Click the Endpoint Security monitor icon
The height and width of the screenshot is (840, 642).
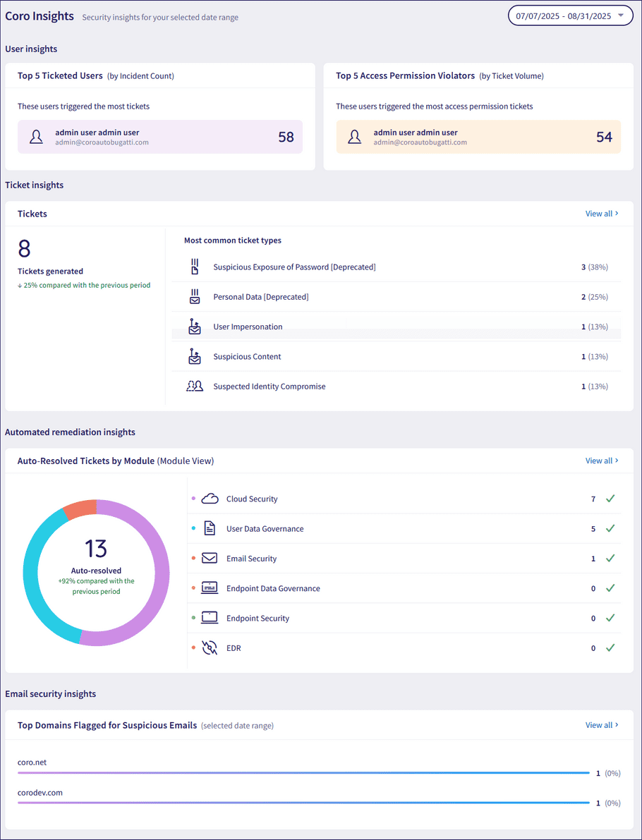pyautogui.click(x=210, y=618)
